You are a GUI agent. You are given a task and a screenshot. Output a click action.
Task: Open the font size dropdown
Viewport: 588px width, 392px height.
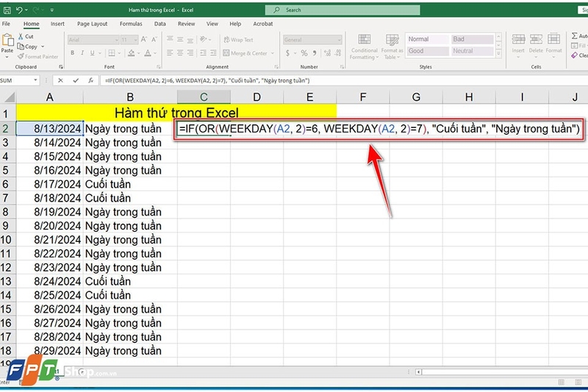click(x=135, y=40)
